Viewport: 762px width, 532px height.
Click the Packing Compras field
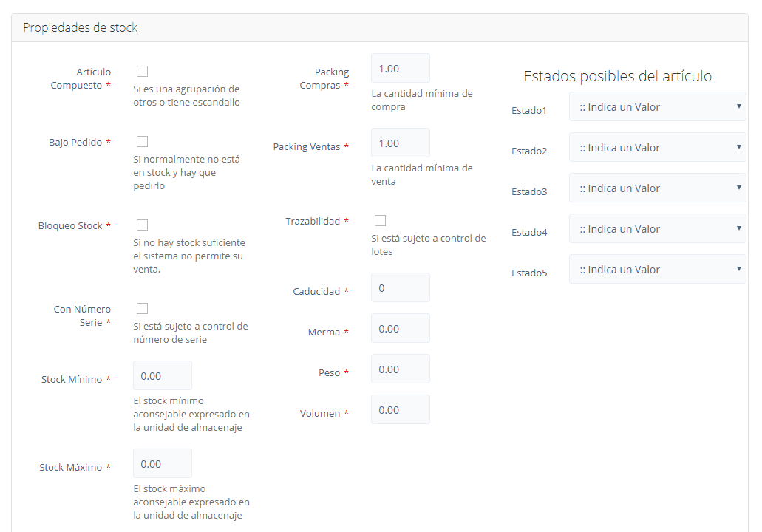(400, 68)
